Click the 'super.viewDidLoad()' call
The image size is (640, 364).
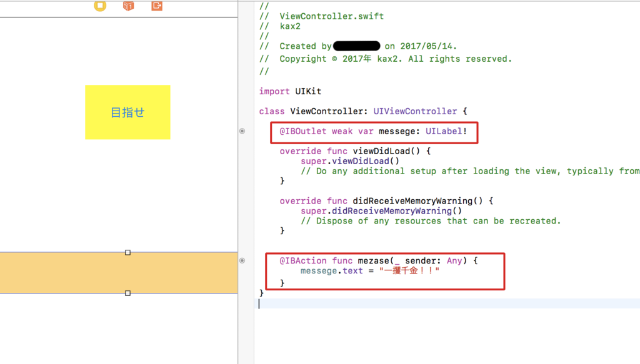click(x=350, y=161)
